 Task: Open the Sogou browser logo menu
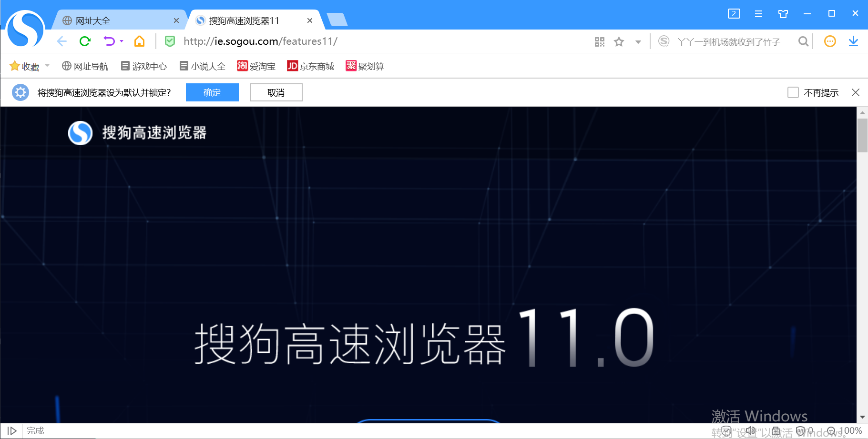tap(26, 29)
